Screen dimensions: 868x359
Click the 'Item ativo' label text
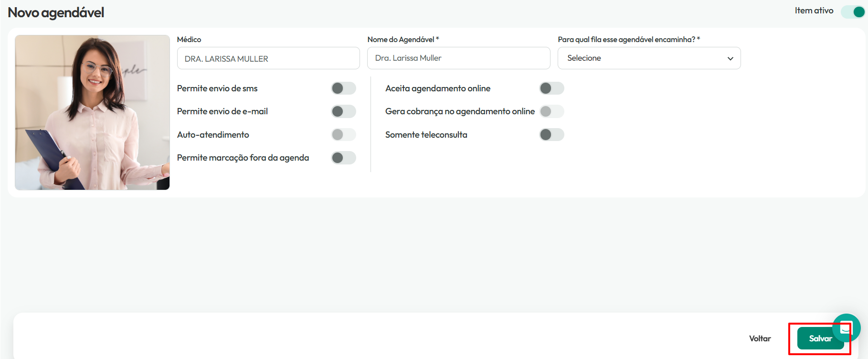pyautogui.click(x=814, y=11)
